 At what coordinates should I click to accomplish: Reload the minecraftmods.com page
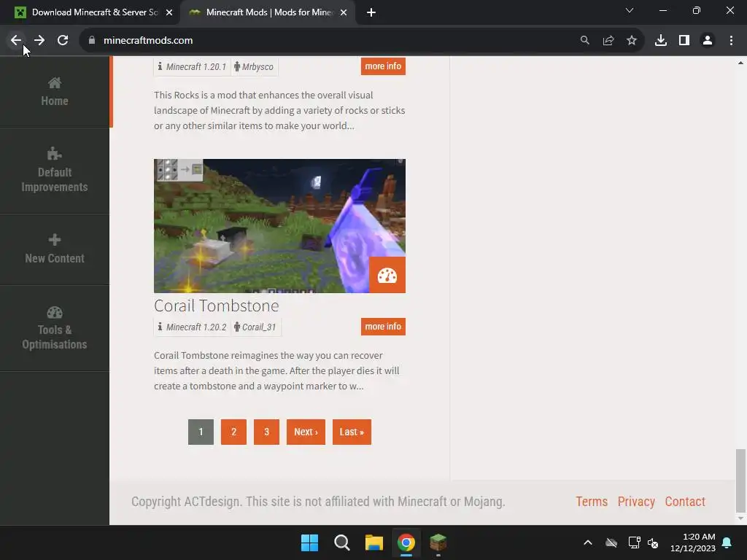(x=63, y=41)
